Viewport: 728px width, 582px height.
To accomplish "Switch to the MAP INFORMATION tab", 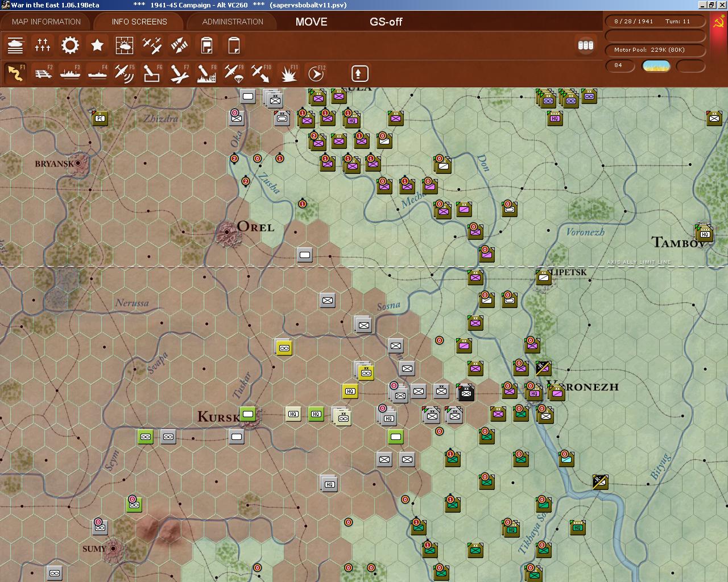I will click(46, 22).
